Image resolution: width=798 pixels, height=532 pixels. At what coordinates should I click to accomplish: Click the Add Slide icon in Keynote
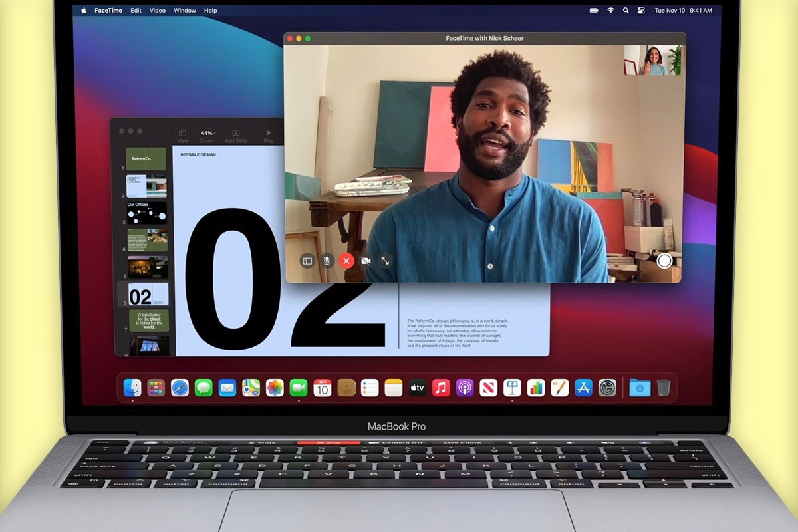(x=235, y=132)
